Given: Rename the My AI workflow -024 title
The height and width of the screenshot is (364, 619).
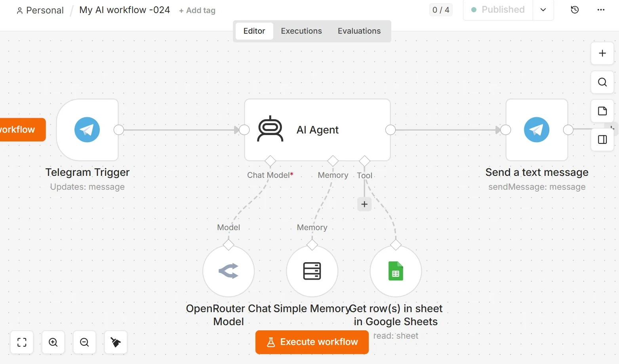Looking at the screenshot, I should pyautogui.click(x=124, y=10).
